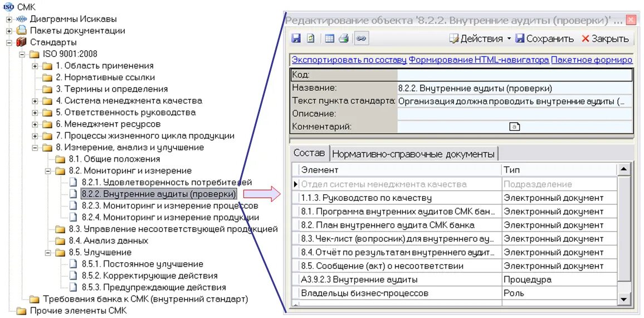Image resolution: width=644 pixels, height=318 pixels.
Task: Select row Владельцы бизнес-процессов
Action: coord(455,293)
